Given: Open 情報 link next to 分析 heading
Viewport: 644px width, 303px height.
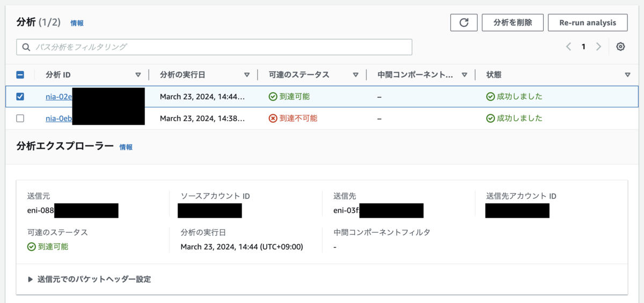Looking at the screenshot, I should tap(77, 23).
